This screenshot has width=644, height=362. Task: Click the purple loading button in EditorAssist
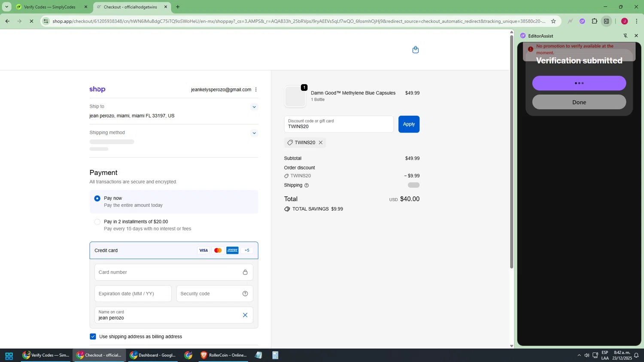(x=579, y=83)
